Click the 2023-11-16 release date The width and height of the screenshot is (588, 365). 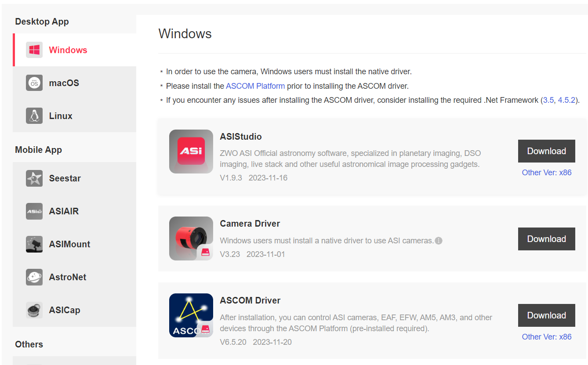click(268, 178)
